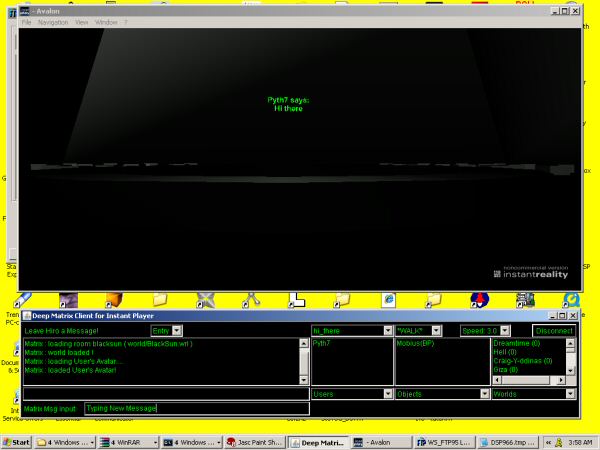
Task: Click the Internet Explorer desktop icon
Action: click(384, 300)
